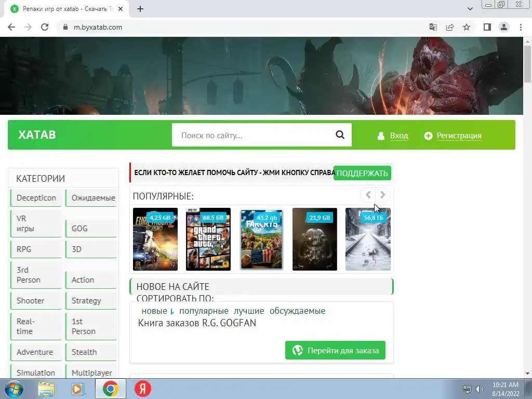Select the Stealth category
The image size is (532, 399).
click(x=91, y=352)
